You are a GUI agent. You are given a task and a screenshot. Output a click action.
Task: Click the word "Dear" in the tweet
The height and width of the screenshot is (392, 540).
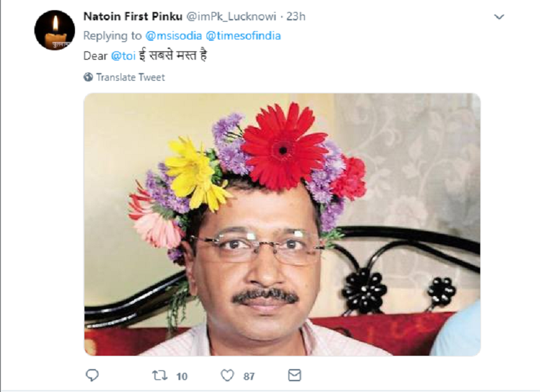point(95,55)
